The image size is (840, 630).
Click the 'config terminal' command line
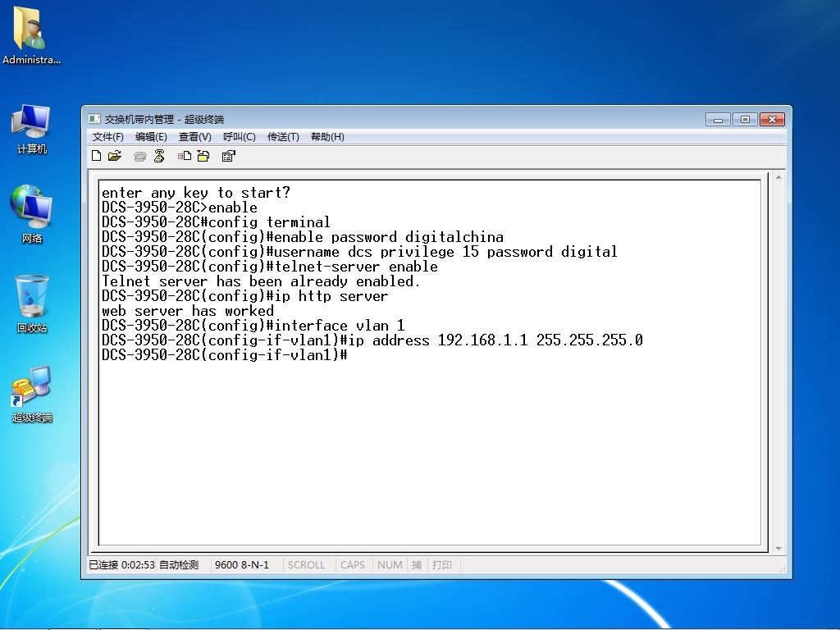(x=216, y=221)
